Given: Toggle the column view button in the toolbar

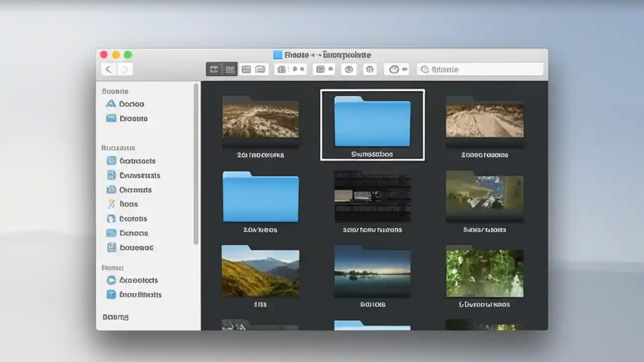Looking at the screenshot, I should pos(246,69).
